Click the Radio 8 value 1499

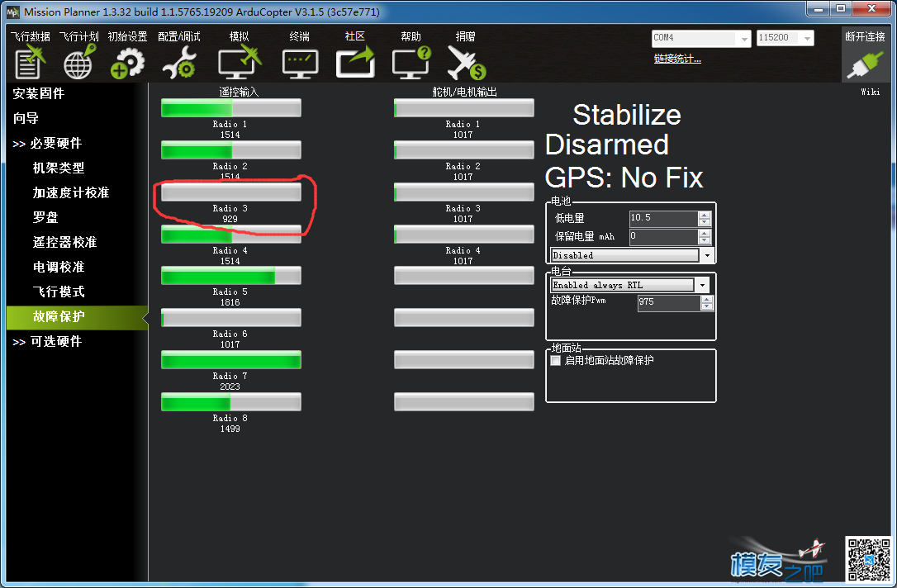pos(230,429)
